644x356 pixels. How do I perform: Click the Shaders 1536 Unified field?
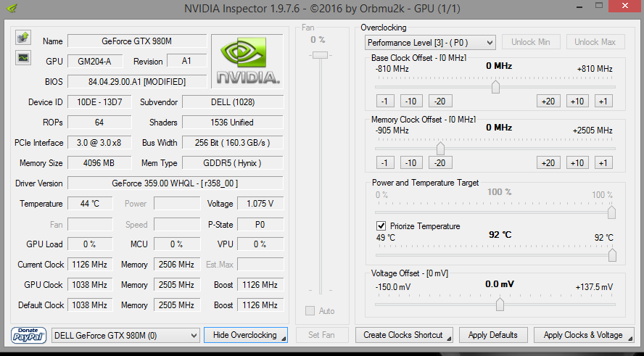pyautogui.click(x=233, y=123)
